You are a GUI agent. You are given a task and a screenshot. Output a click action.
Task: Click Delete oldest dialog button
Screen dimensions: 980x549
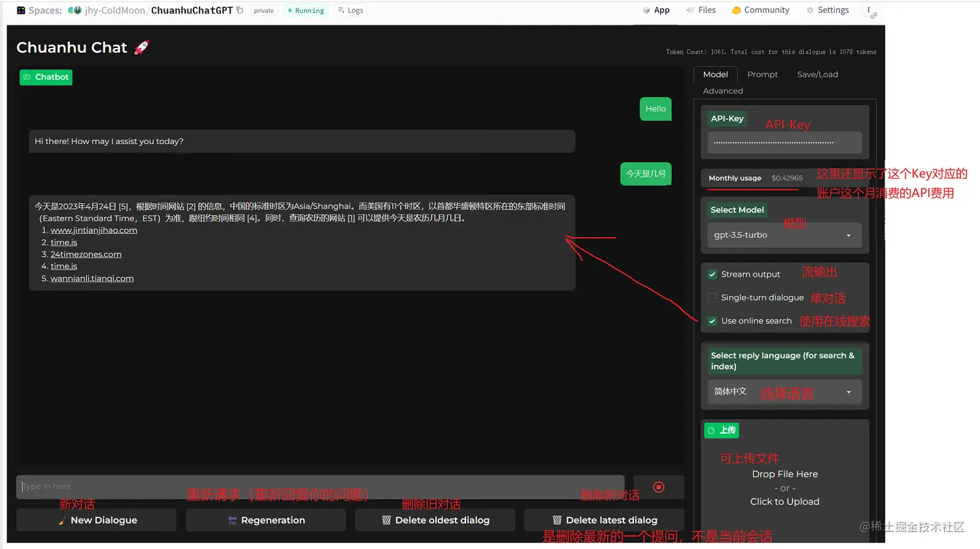coord(435,520)
